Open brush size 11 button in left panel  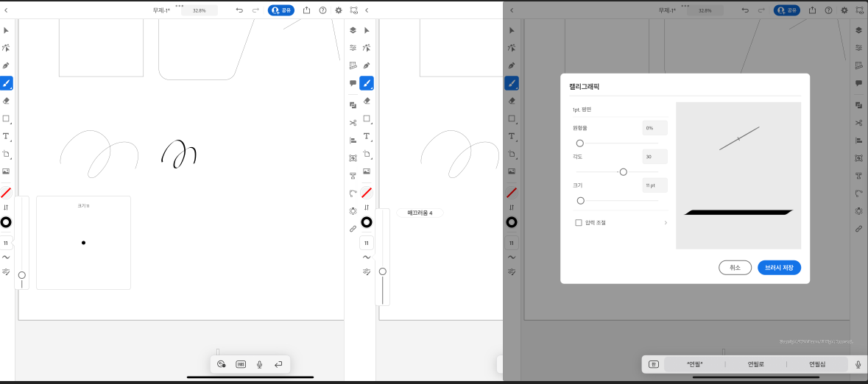pos(6,243)
